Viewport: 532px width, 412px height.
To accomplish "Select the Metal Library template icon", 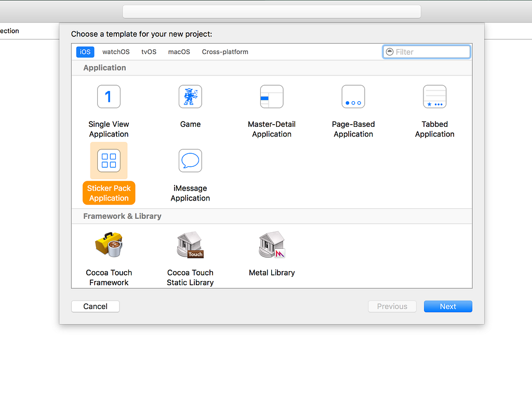I will [x=272, y=245].
